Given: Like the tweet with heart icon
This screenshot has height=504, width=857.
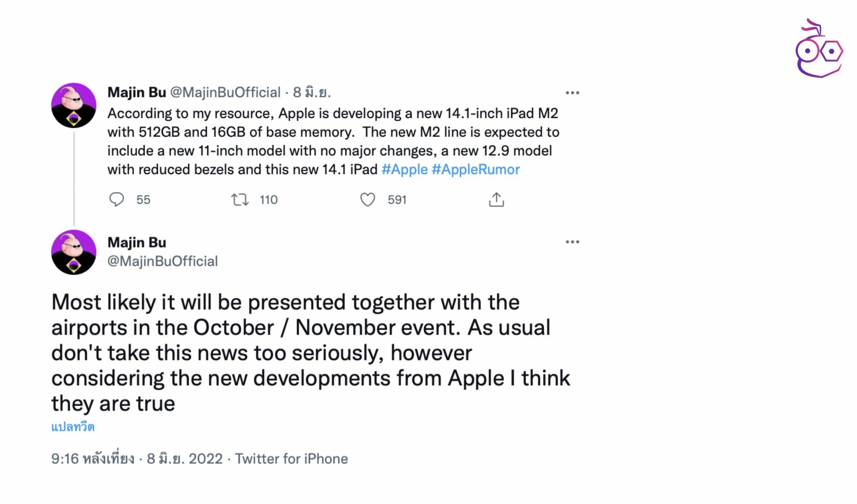Looking at the screenshot, I should (x=367, y=200).
